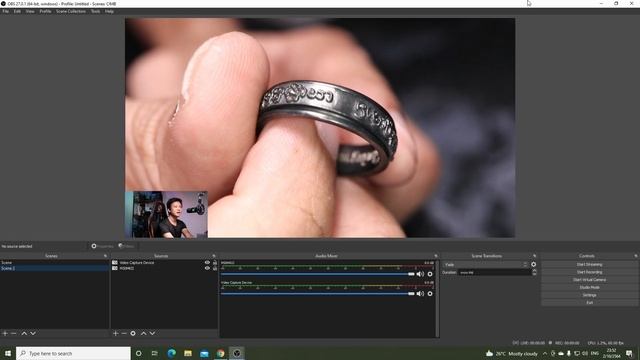Open the View menu
This screenshot has width=640, height=360.
pyautogui.click(x=30, y=11)
